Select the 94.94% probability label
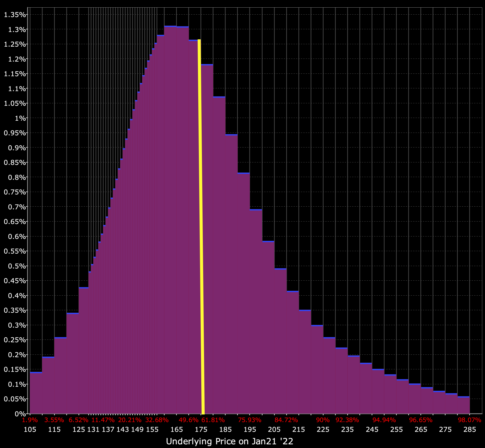The width and height of the screenshot is (485, 448). pyautogui.click(x=384, y=420)
